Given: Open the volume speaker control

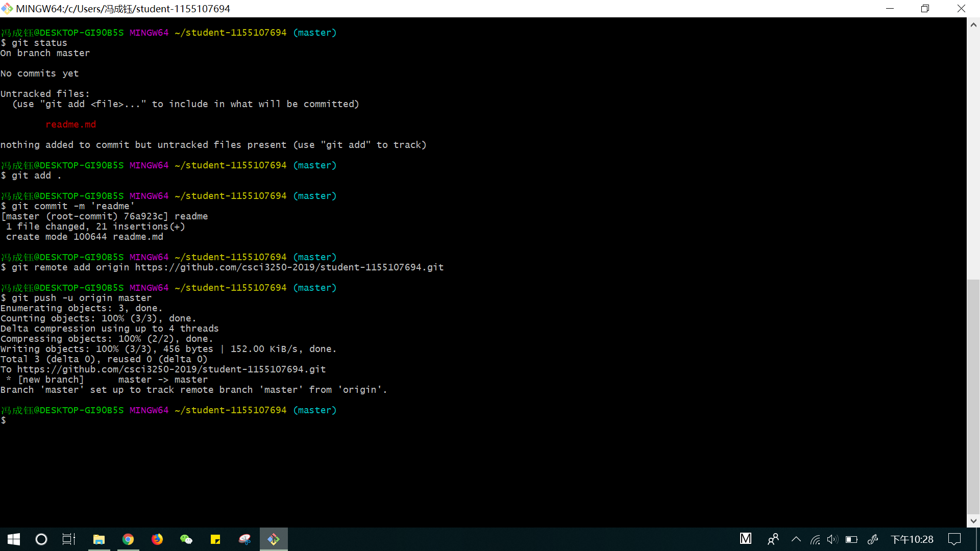Looking at the screenshot, I should coord(832,539).
